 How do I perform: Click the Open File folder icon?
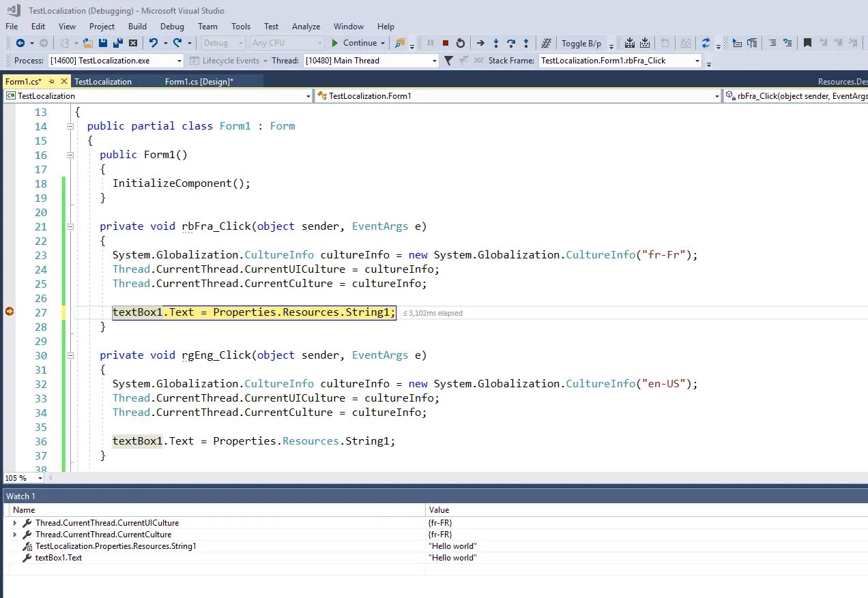point(88,43)
